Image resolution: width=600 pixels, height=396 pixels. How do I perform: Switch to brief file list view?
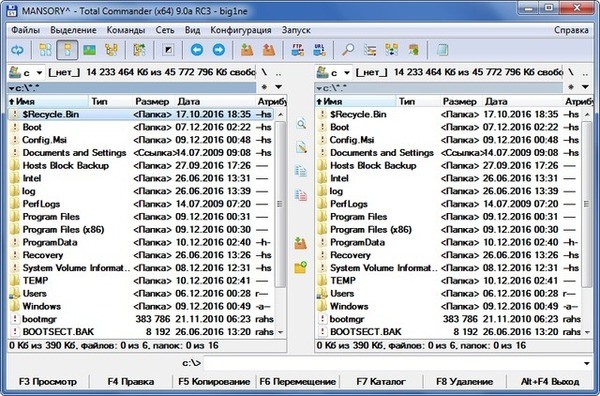(46, 50)
